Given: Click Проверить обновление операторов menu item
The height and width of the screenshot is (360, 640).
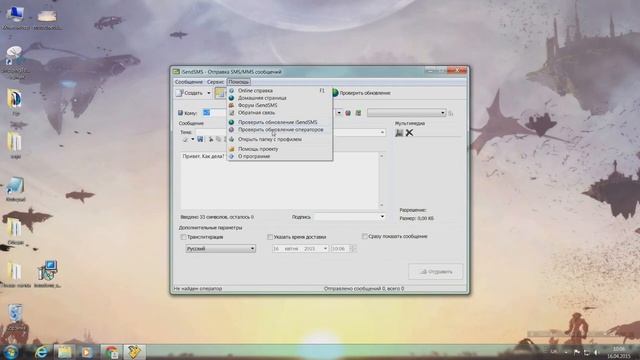Looking at the screenshot, I should [280, 129].
